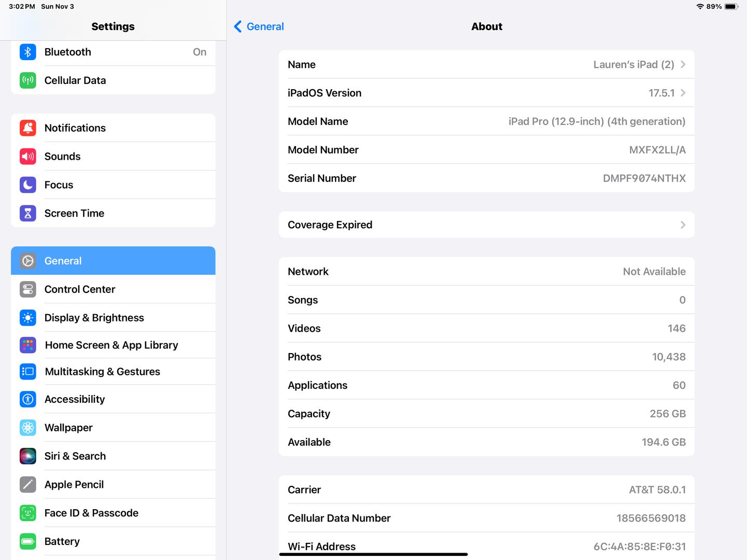The height and width of the screenshot is (560, 747).
Task: Tap the battery indicator in status bar
Action: (731, 7)
